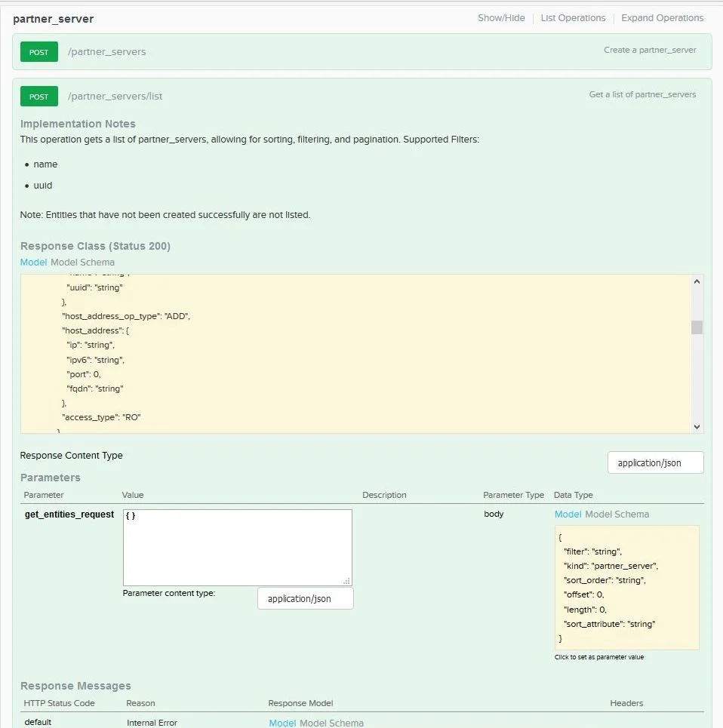This screenshot has height=728, width=723.
Task: Click "offset": 0 line in request schema
Action: tap(583, 594)
